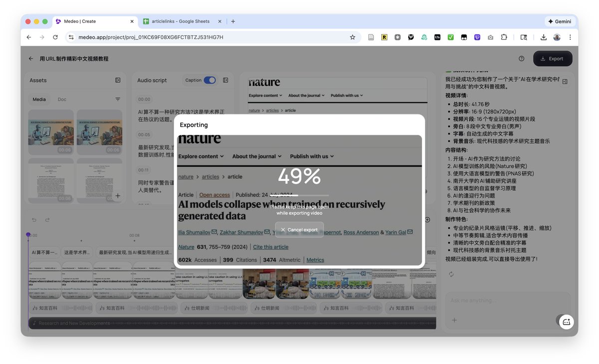This screenshot has width=599, height=364.
Task: Go back using the project back arrow
Action: coord(31,59)
